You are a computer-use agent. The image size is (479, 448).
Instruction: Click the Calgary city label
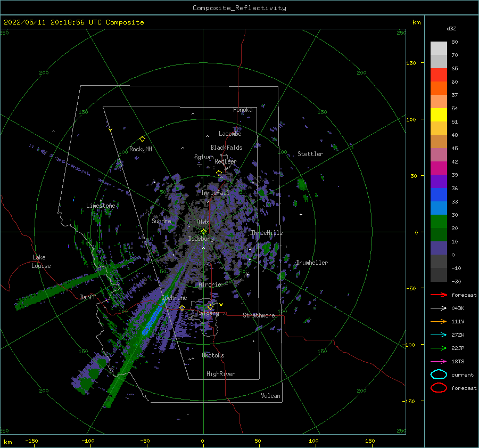[x=208, y=313]
